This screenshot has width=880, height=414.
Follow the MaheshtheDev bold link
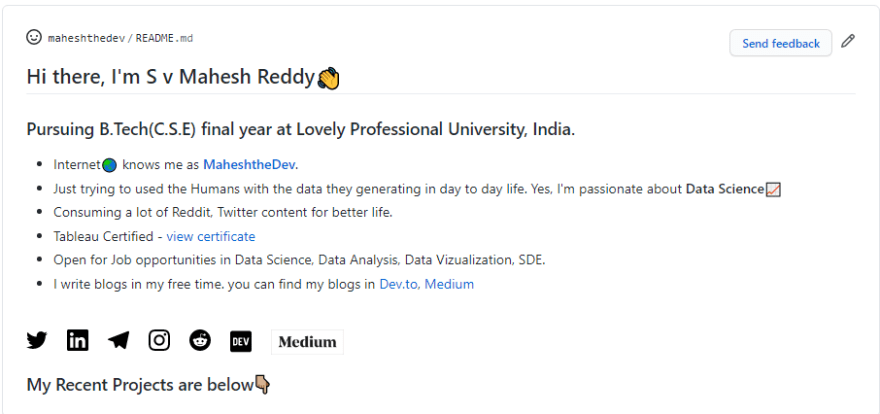click(x=249, y=165)
